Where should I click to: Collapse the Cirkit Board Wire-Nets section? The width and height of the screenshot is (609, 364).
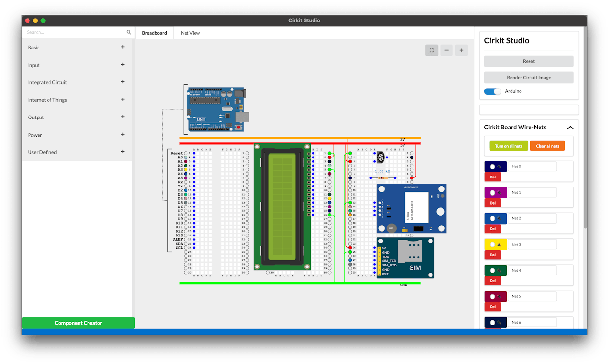pos(570,128)
